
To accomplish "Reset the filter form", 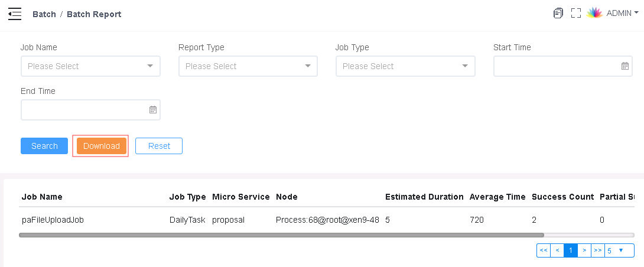I will (159, 146).
